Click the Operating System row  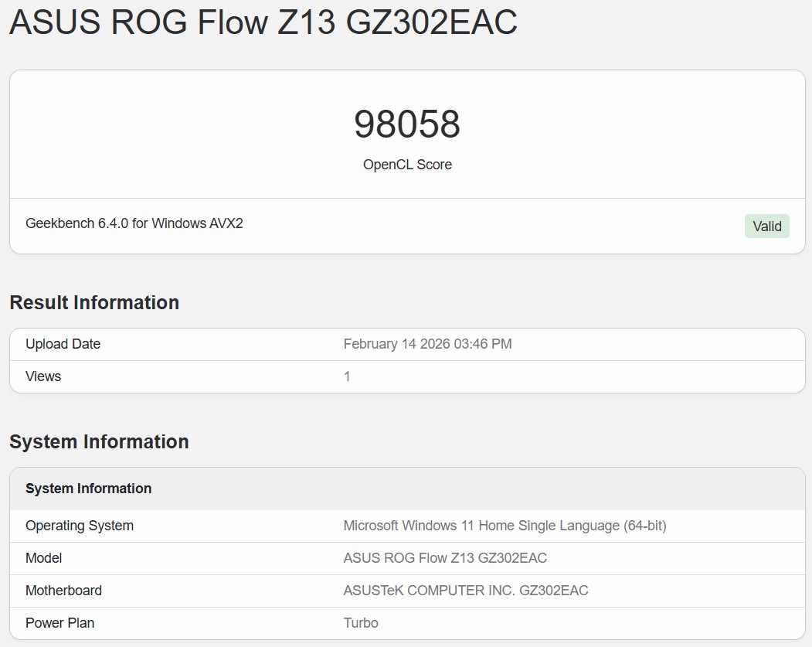[79, 526]
